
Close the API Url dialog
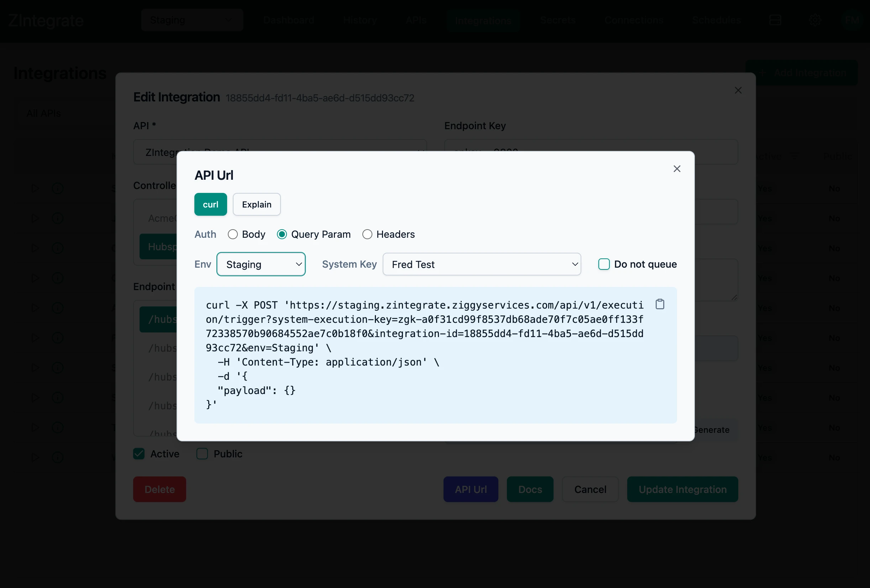pos(676,169)
